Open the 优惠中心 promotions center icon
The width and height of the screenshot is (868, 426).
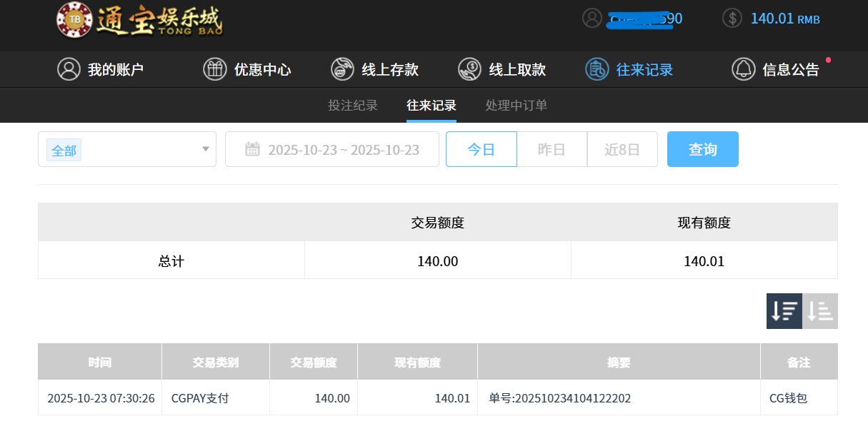tap(215, 69)
